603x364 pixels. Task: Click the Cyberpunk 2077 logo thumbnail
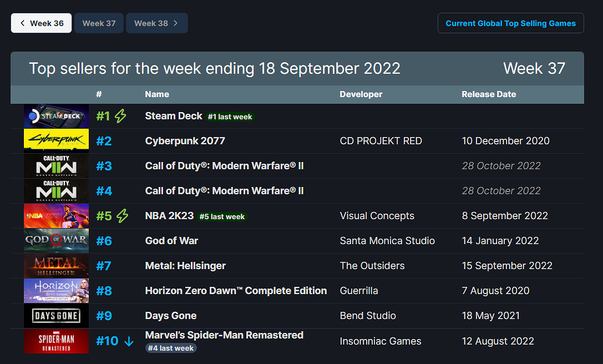(x=56, y=141)
